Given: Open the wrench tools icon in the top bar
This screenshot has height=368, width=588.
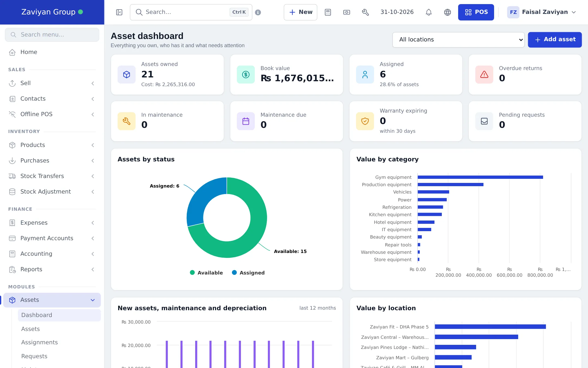Looking at the screenshot, I should coord(365,12).
